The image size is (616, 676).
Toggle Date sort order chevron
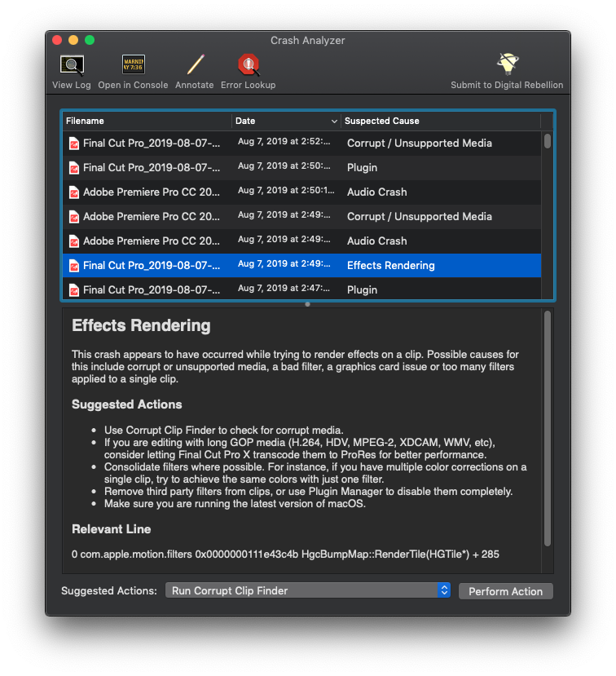334,122
